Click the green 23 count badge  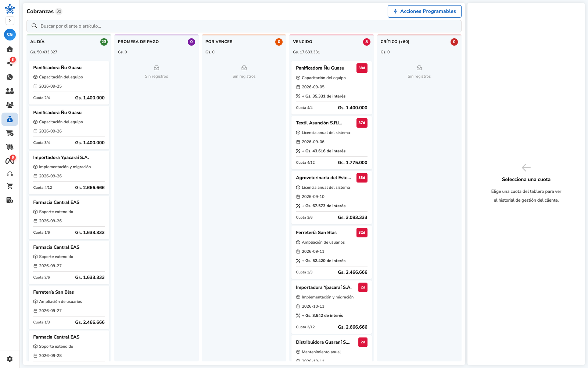(x=104, y=42)
